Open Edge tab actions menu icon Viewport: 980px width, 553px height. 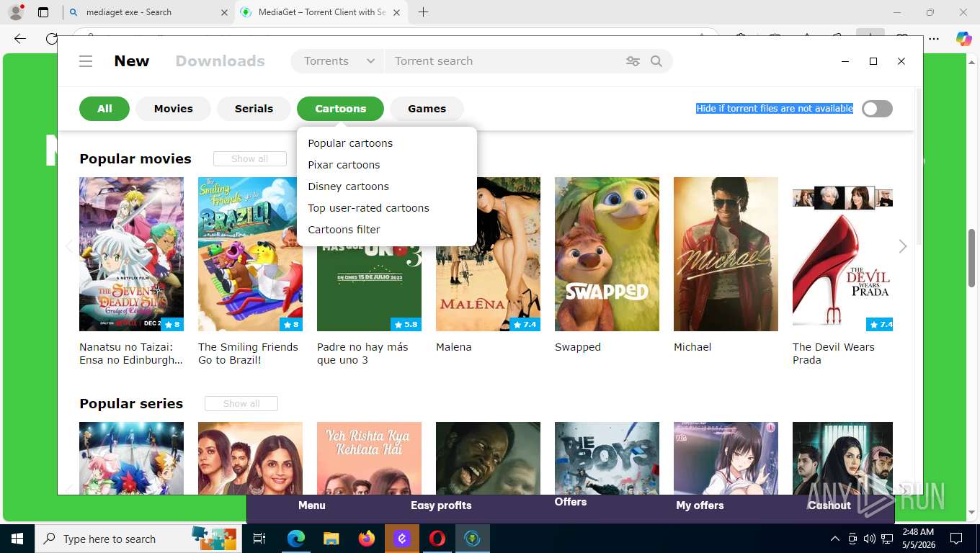[x=43, y=12]
